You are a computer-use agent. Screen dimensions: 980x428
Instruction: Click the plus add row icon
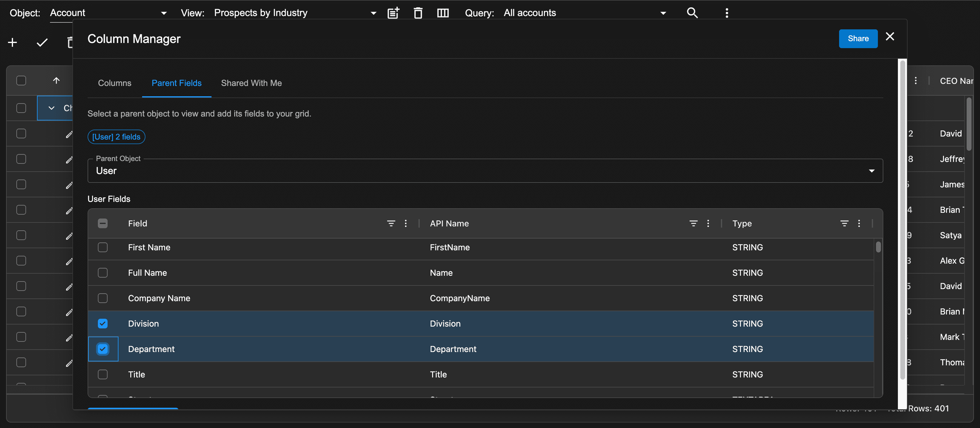(12, 43)
